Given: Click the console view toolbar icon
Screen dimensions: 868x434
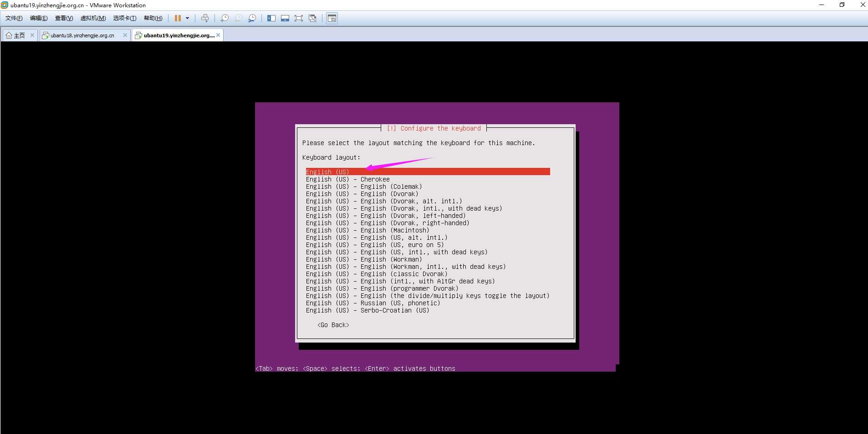Looking at the screenshot, I should tap(332, 18).
